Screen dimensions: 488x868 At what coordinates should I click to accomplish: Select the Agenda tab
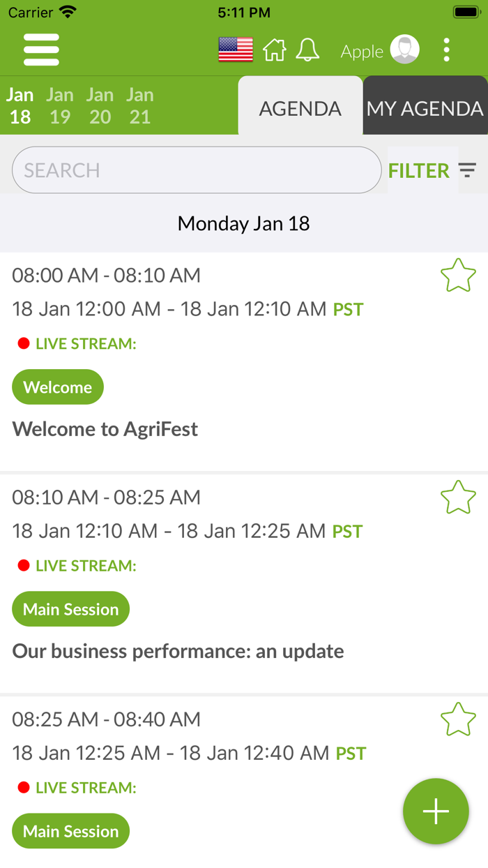(x=300, y=108)
